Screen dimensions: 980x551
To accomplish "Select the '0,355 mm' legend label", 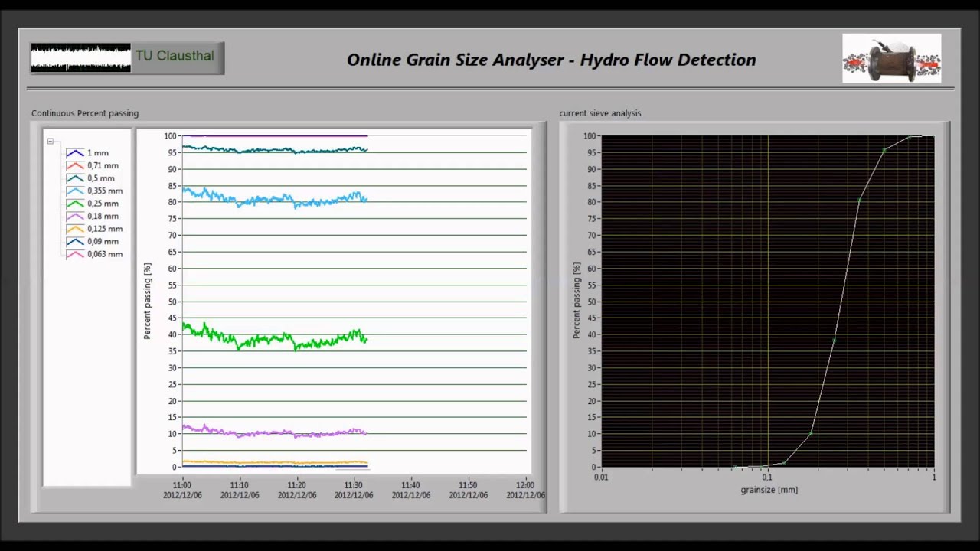I will [105, 191].
